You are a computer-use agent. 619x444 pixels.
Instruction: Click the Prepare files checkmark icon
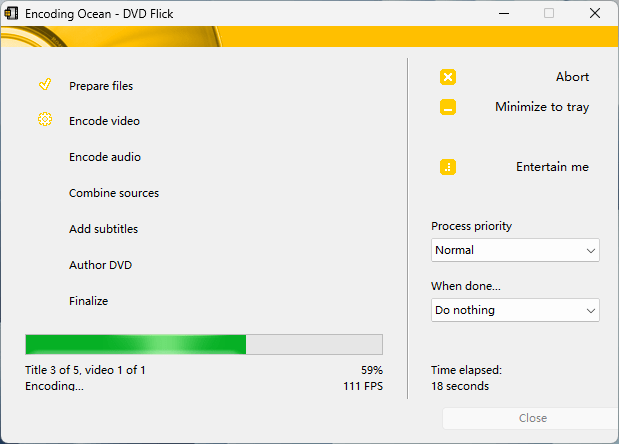click(x=45, y=85)
